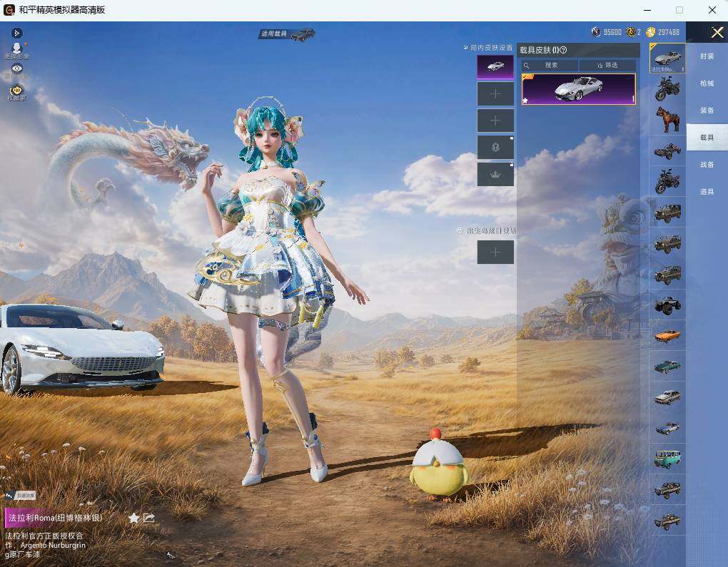Switch to the 道具 tab
Image resolution: width=728 pixels, height=567 pixels.
tap(707, 192)
